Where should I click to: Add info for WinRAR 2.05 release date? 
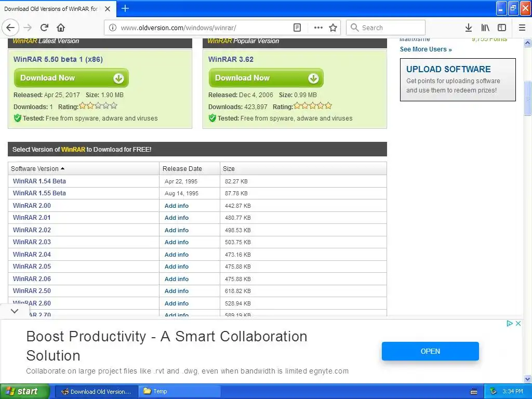point(177,267)
